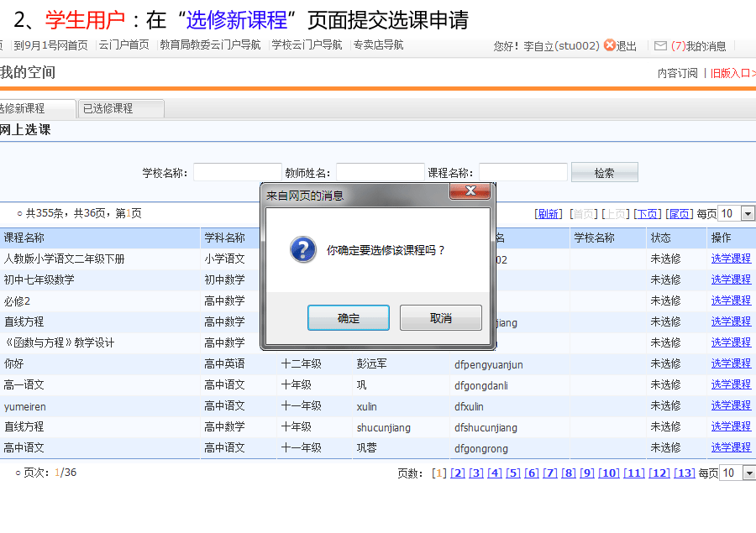
Task: Open page 5 in bottom pagination
Action: tap(513, 473)
